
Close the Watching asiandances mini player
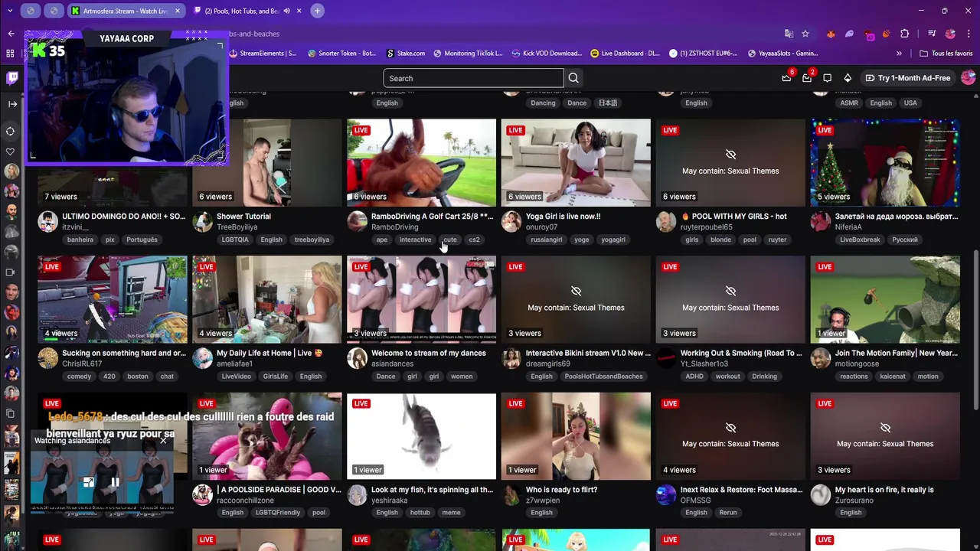pyautogui.click(x=163, y=441)
